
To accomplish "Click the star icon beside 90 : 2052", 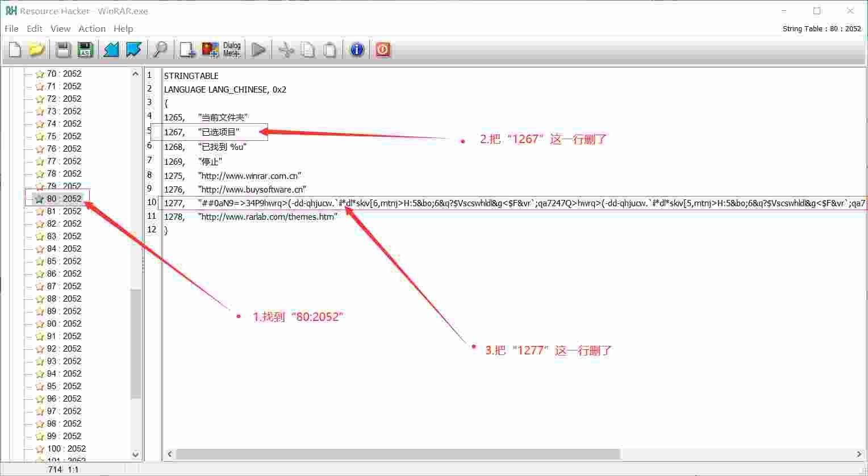I will (x=40, y=324).
